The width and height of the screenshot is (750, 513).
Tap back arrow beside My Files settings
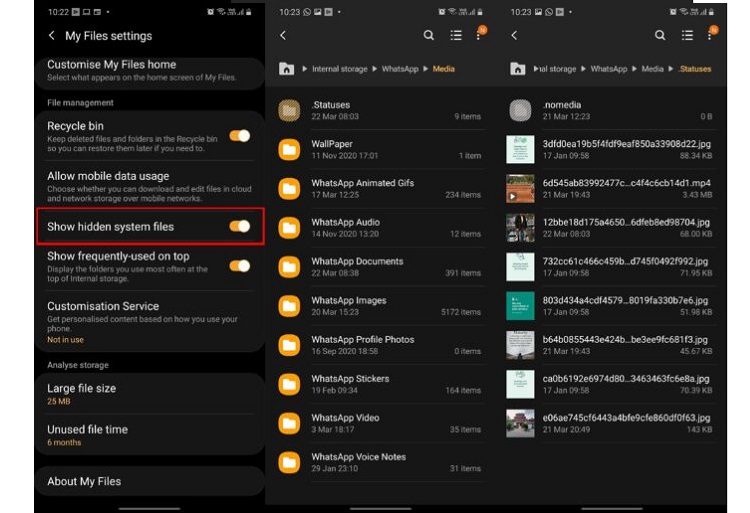pos(52,36)
